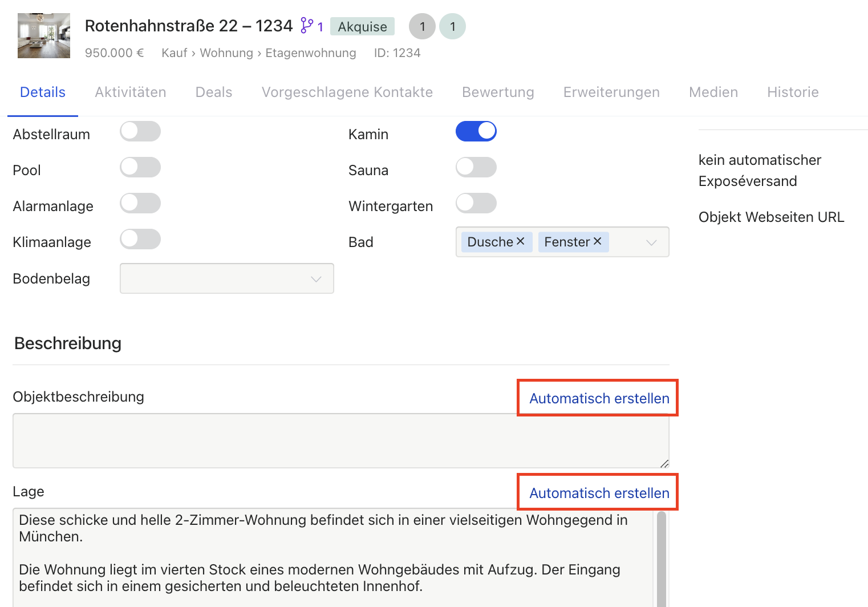This screenshot has height=607, width=868.
Task: Open the property photo thumbnail
Action: tap(44, 36)
